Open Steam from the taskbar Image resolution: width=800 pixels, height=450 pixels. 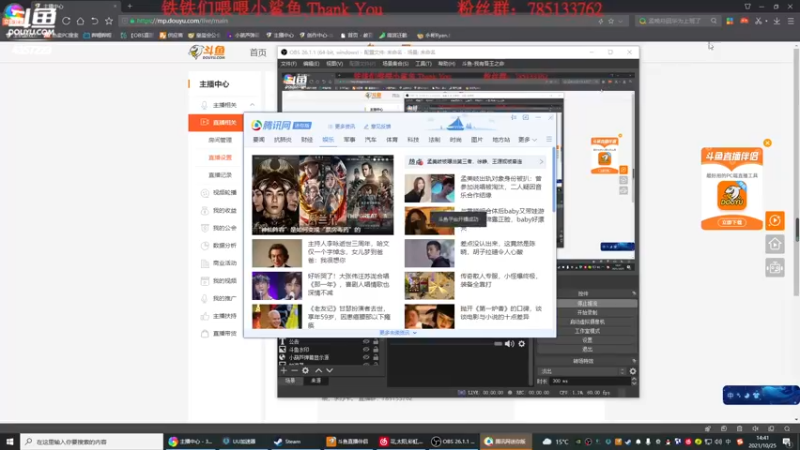[288, 441]
